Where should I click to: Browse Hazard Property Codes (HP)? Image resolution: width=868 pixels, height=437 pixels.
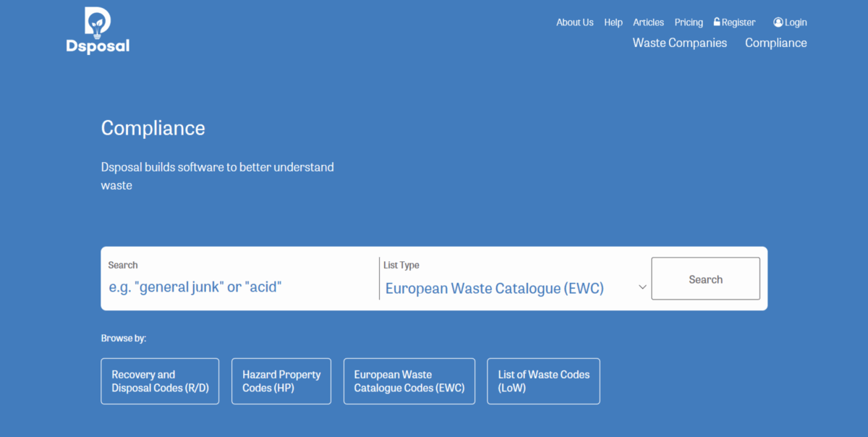click(x=281, y=381)
